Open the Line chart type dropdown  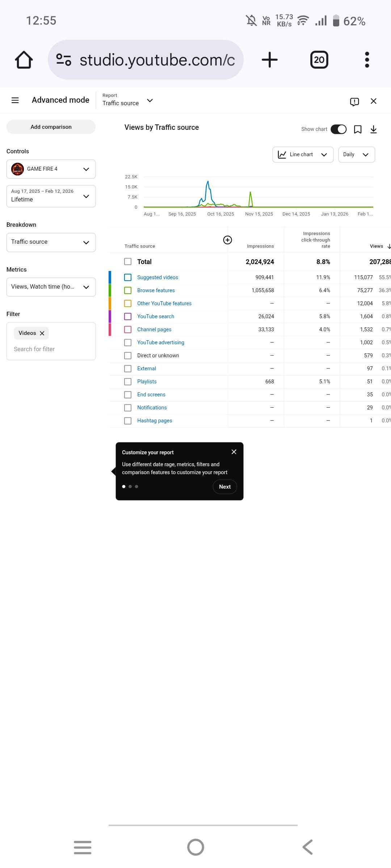(x=303, y=154)
